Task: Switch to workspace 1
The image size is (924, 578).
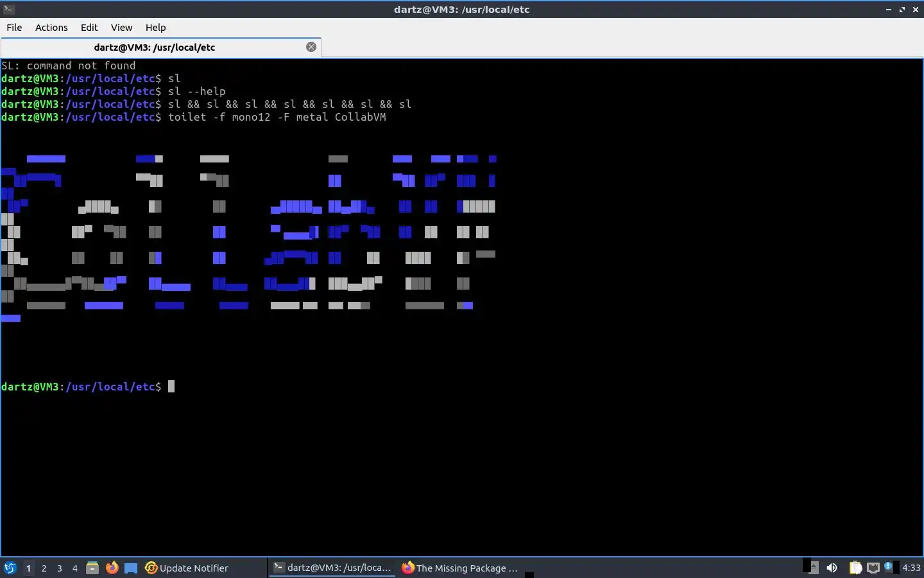Action: [x=28, y=568]
